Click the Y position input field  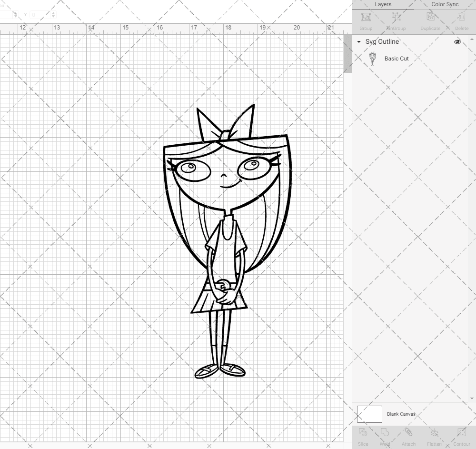(40, 15)
